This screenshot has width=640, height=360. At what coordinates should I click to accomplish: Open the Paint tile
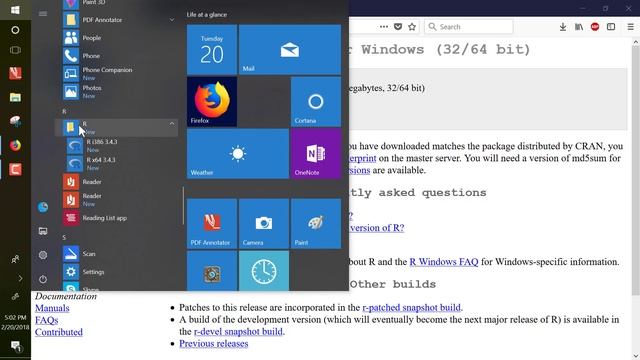(316, 224)
